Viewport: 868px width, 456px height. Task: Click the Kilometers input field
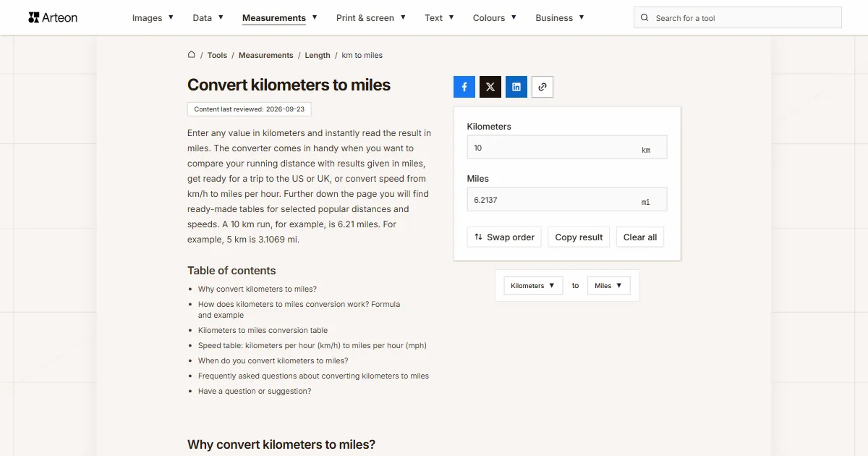point(567,148)
